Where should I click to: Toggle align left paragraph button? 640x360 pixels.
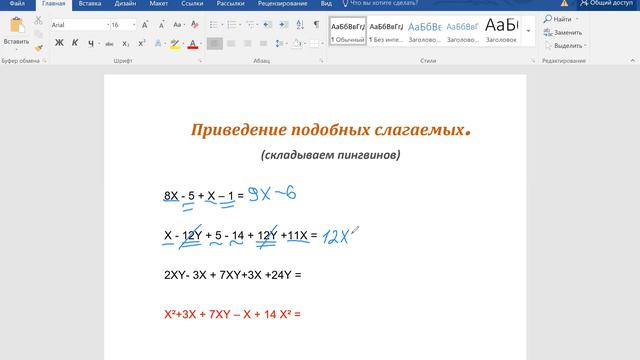pyautogui.click(x=215, y=43)
